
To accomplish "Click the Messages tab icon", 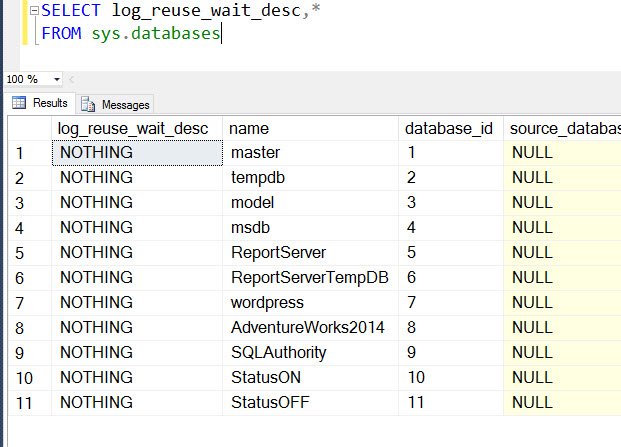I will pyautogui.click(x=88, y=105).
